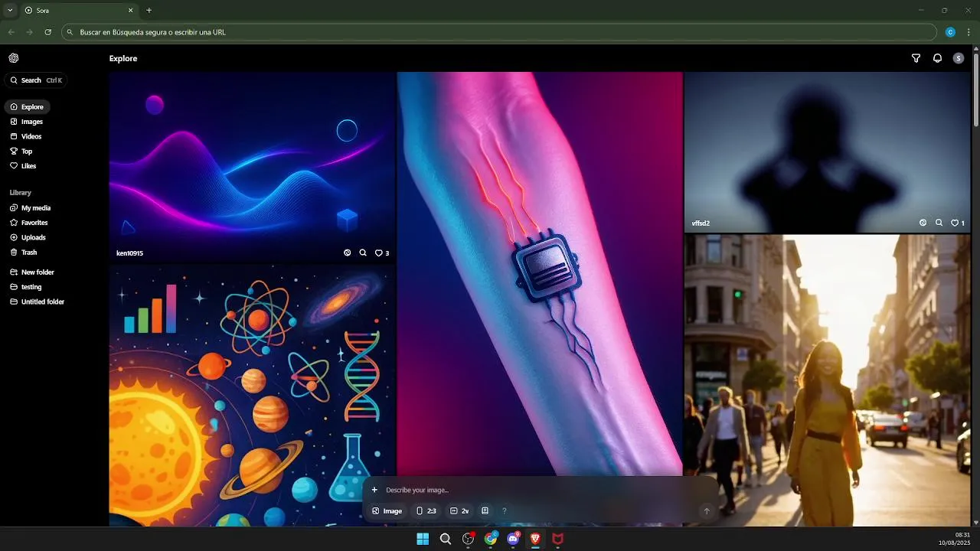980x551 pixels.
Task: Open the McAfee icon in taskbar
Action: 558,539
